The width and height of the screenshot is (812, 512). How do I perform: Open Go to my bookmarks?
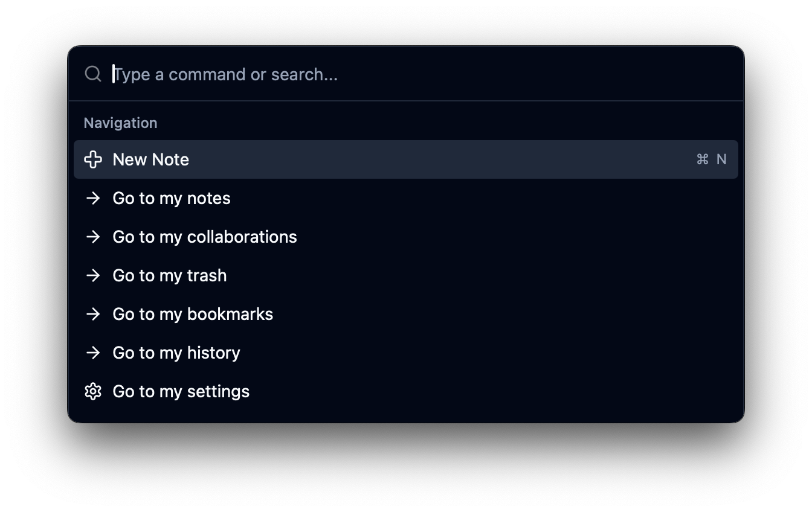click(193, 314)
